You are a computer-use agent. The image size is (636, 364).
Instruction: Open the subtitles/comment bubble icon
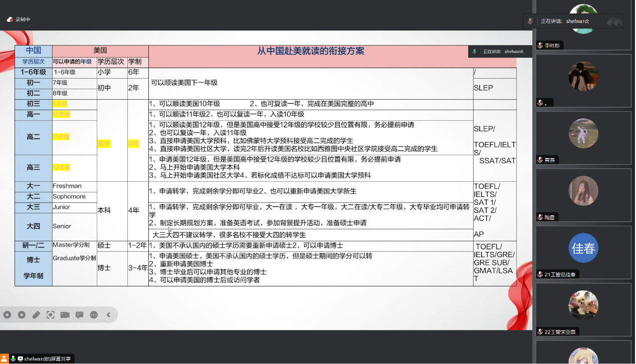coord(79,315)
